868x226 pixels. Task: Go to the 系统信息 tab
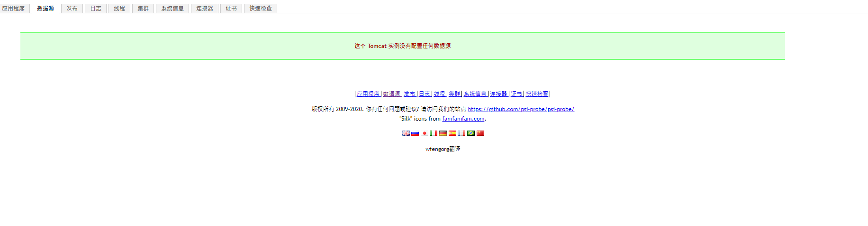click(x=172, y=9)
